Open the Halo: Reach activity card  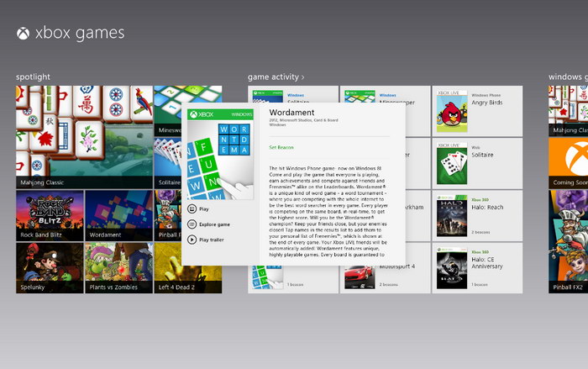tap(477, 216)
